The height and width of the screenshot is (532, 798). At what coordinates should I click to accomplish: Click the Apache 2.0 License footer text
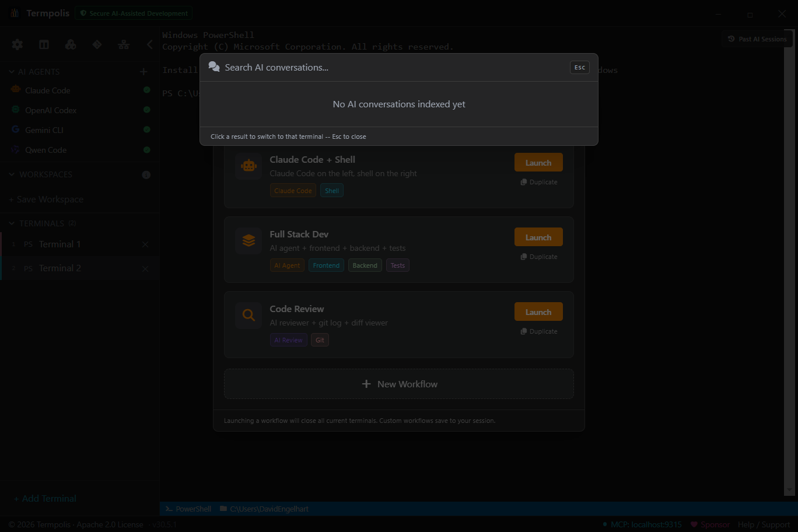click(110, 524)
